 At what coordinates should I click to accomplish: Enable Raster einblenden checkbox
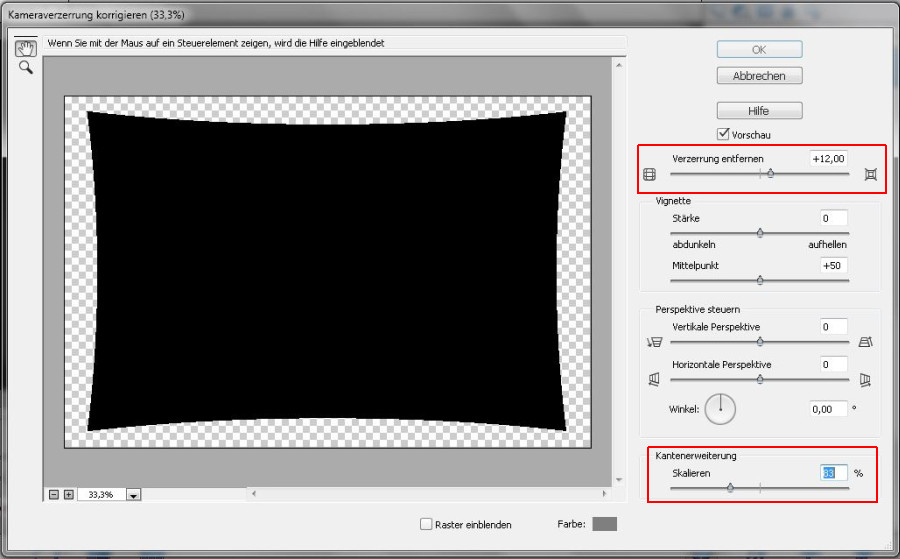(x=426, y=524)
